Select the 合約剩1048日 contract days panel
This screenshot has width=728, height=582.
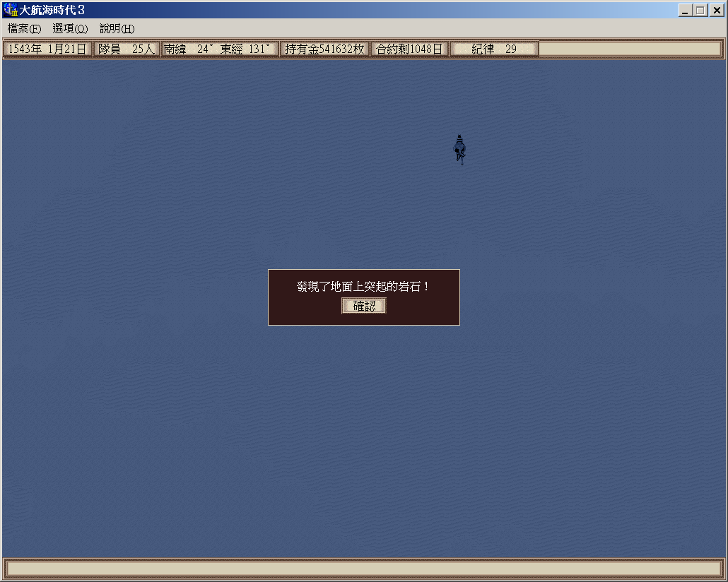(x=409, y=49)
